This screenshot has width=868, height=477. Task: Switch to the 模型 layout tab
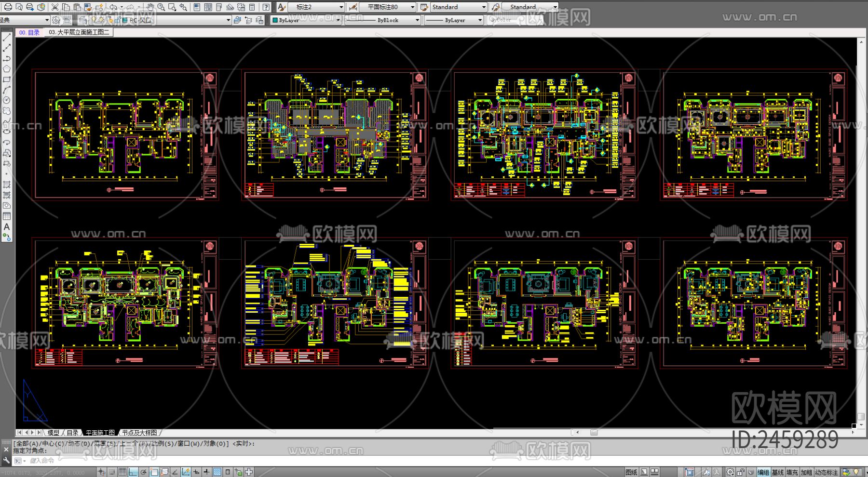point(53,433)
